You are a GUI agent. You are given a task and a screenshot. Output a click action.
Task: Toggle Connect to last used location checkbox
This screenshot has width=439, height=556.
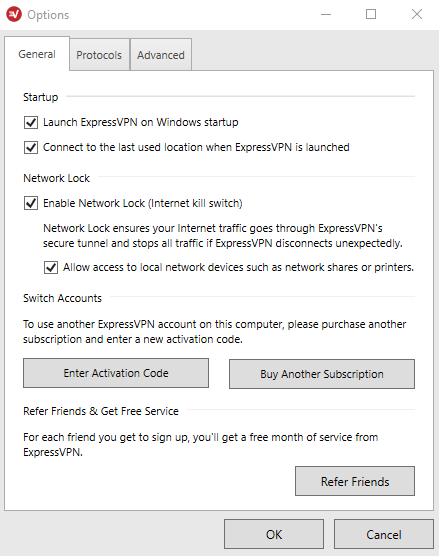[31, 147]
